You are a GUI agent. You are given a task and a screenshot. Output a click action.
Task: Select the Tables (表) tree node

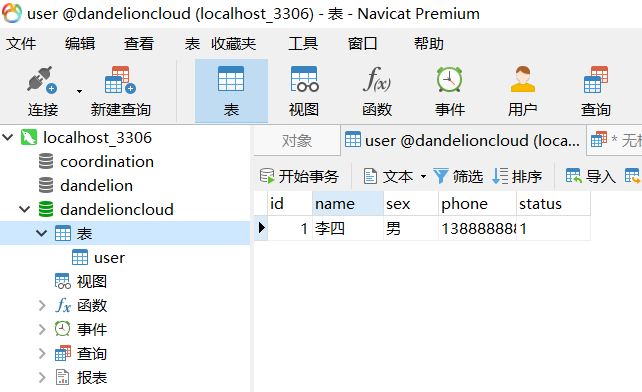84,233
